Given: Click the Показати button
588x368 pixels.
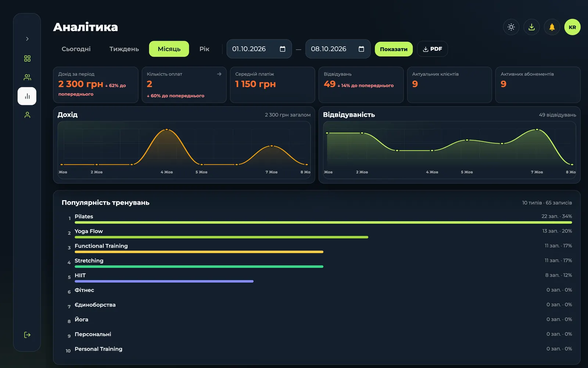Looking at the screenshot, I should [x=394, y=49].
